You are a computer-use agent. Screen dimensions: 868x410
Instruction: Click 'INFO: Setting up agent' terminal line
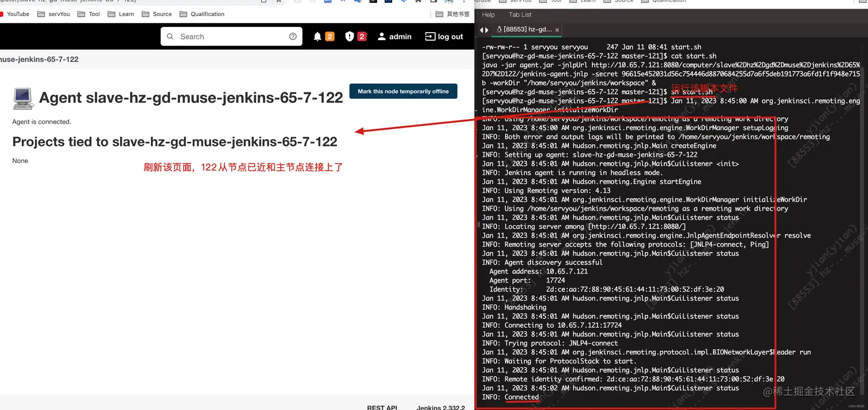click(590, 154)
